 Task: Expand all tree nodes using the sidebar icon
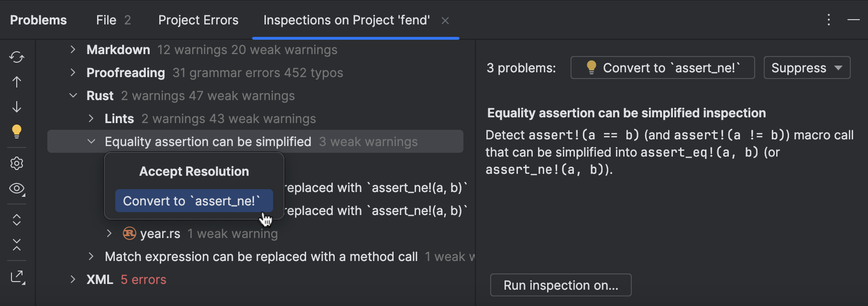point(17,219)
